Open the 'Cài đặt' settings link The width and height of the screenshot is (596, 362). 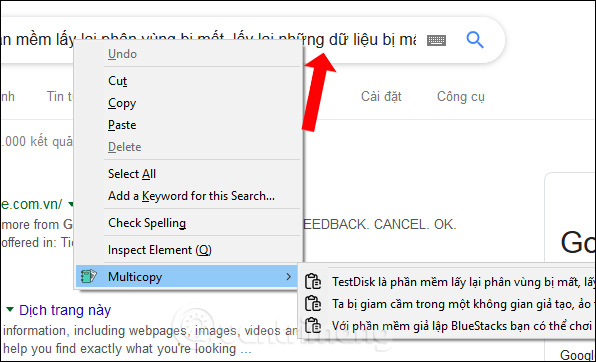point(381,97)
